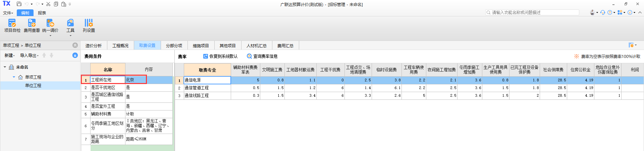Open the 新建 dropdown in left panel
The width and height of the screenshot is (644, 151).
click(9, 56)
